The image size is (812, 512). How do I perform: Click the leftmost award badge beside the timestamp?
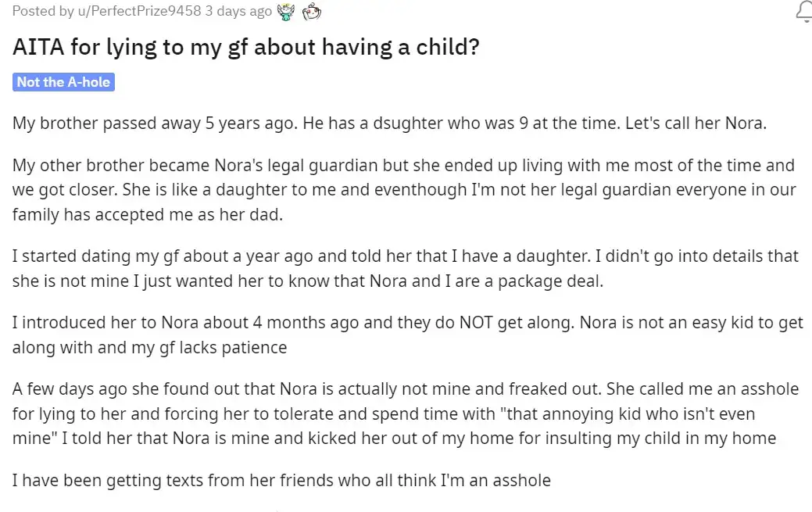(x=285, y=12)
